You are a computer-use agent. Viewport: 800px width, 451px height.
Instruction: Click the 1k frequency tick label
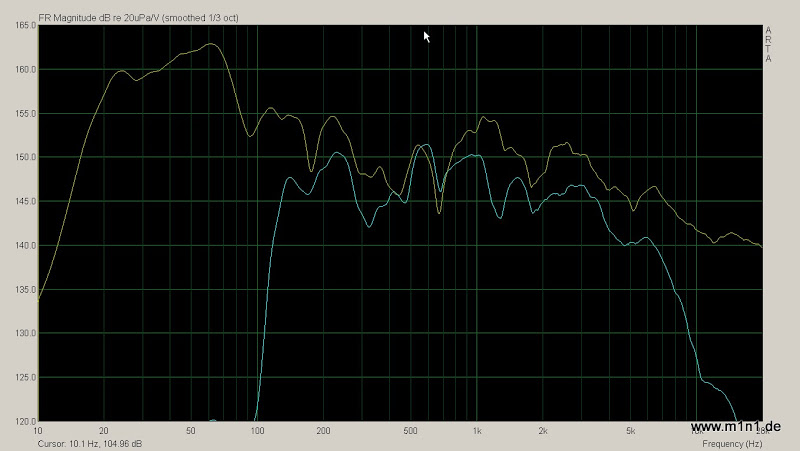477,431
